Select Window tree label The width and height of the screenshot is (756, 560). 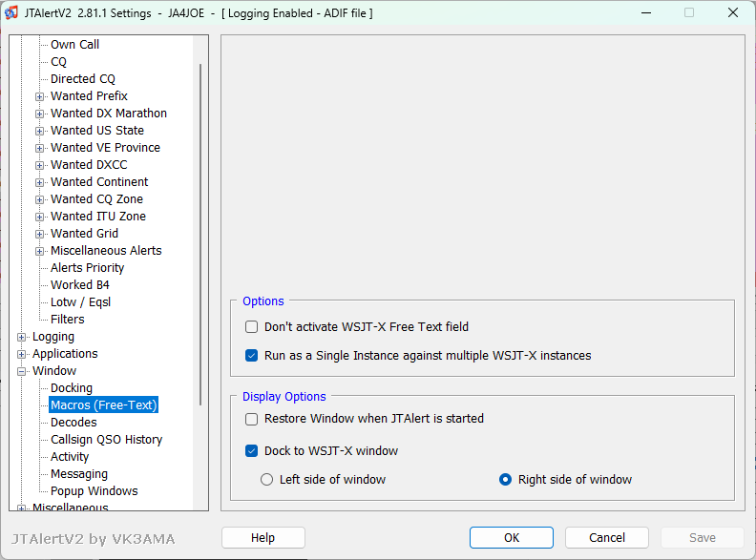pyautogui.click(x=54, y=371)
